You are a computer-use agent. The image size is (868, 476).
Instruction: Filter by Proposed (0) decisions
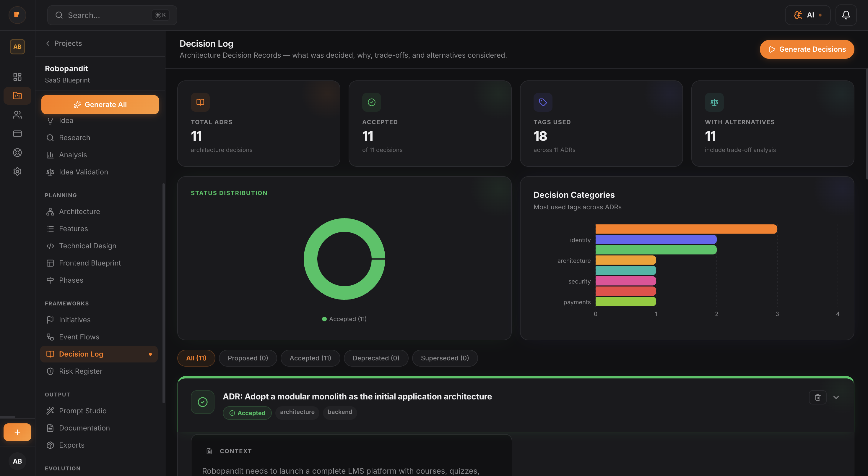[248, 358]
